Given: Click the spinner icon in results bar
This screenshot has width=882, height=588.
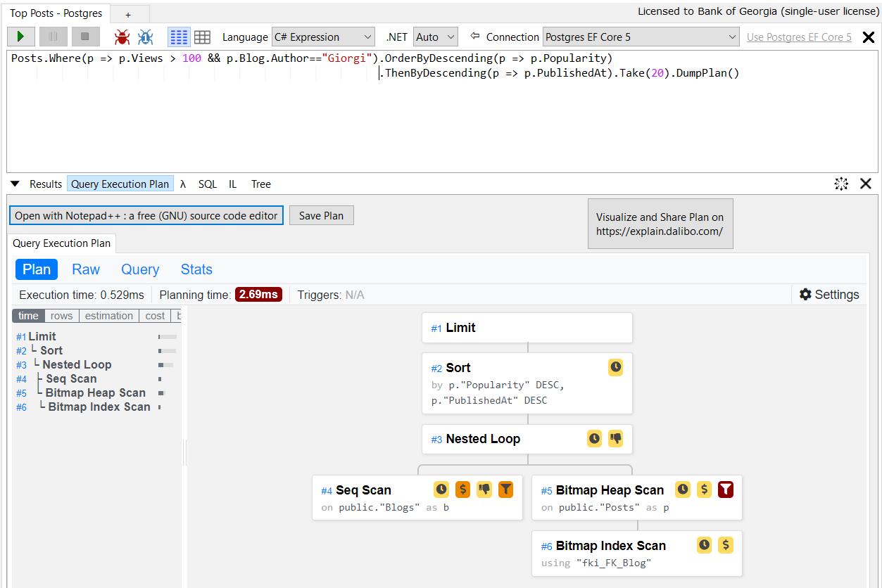Looking at the screenshot, I should tap(841, 184).
